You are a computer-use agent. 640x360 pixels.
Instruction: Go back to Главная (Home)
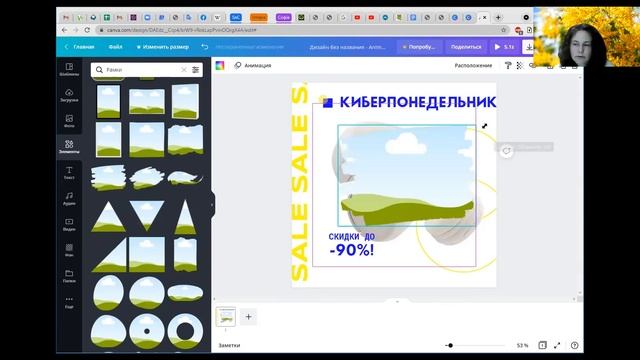pyautogui.click(x=80, y=47)
